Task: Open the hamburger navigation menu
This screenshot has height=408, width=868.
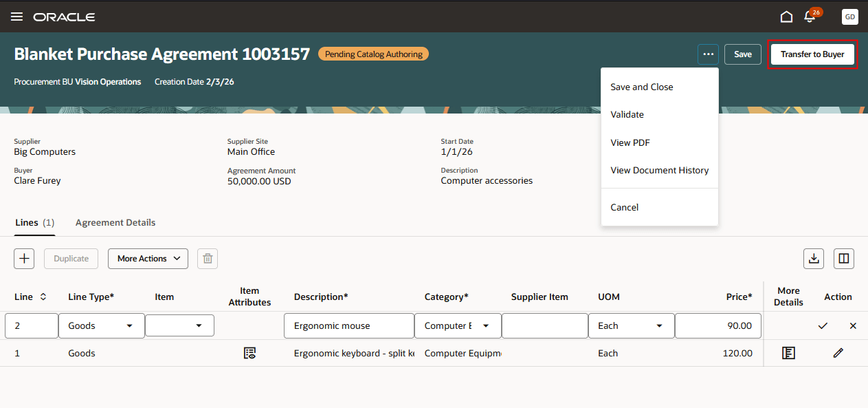Action: point(16,17)
